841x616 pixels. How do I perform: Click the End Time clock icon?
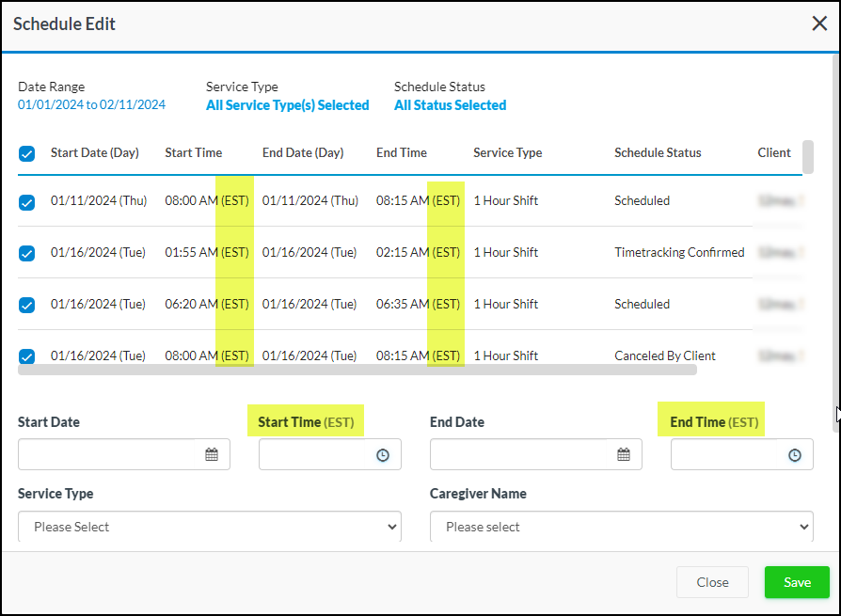coord(795,454)
